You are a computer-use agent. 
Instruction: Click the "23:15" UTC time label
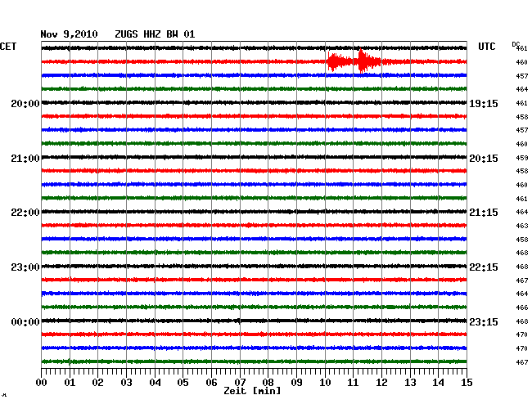pyautogui.click(x=484, y=321)
